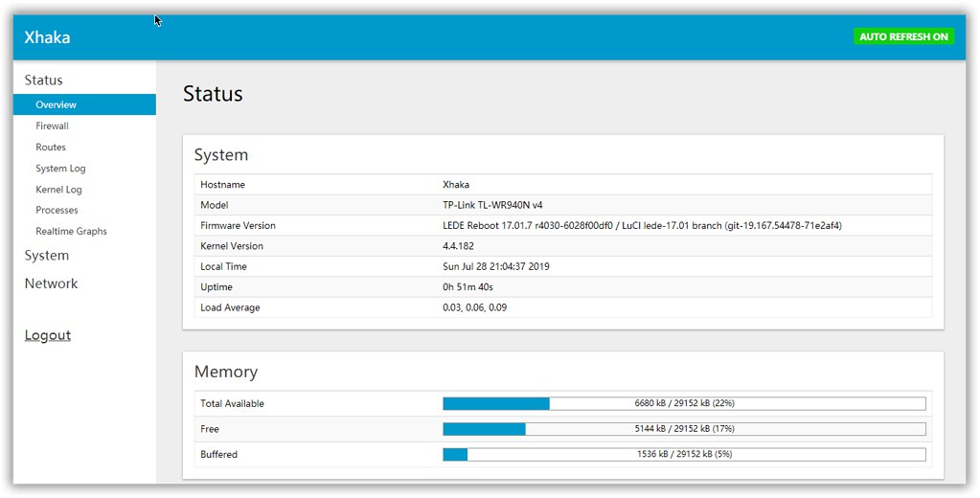Screen dimensions: 980x498
Task: Click the Firmware Version label
Action: pos(238,226)
